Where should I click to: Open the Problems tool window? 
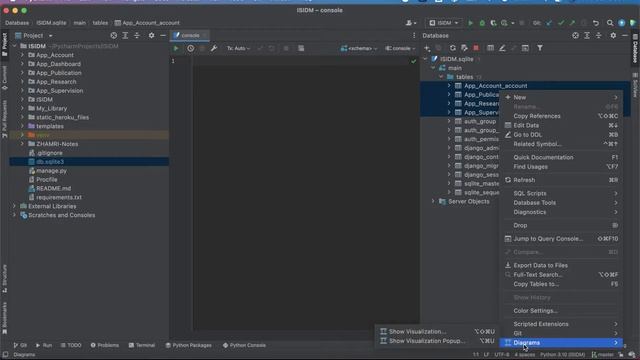point(105,345)
